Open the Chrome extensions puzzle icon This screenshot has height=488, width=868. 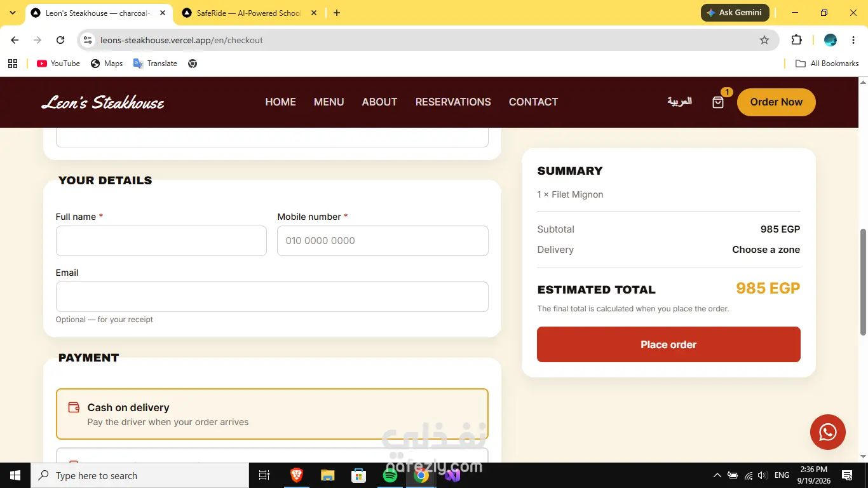(x=796, y=40)
